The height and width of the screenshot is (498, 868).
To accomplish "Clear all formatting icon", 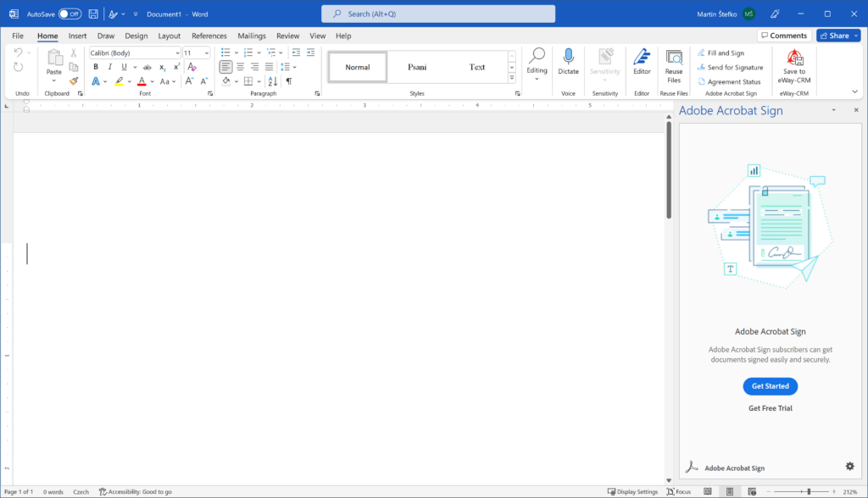I will tap(192, 67).
